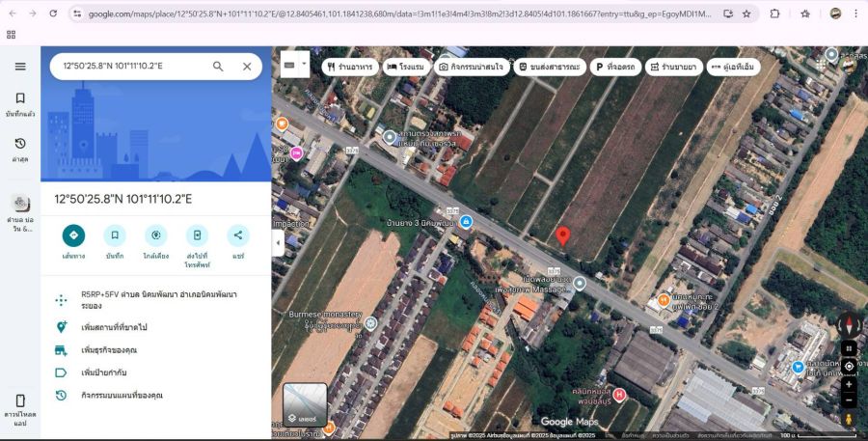Collapse the side panel with arrow
The width and height of the screenshot is (868, 441).
[x=278, y=243]
